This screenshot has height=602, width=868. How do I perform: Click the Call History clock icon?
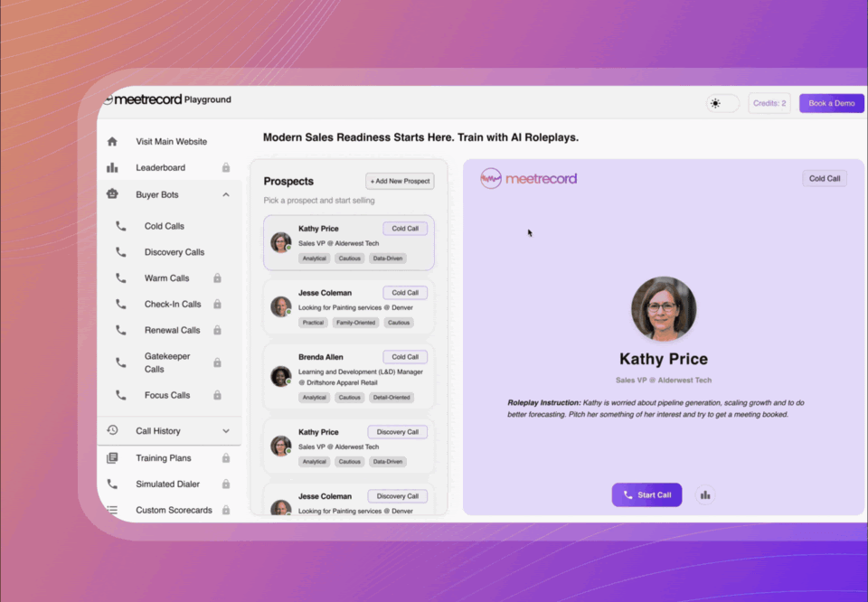click(112, 430)
